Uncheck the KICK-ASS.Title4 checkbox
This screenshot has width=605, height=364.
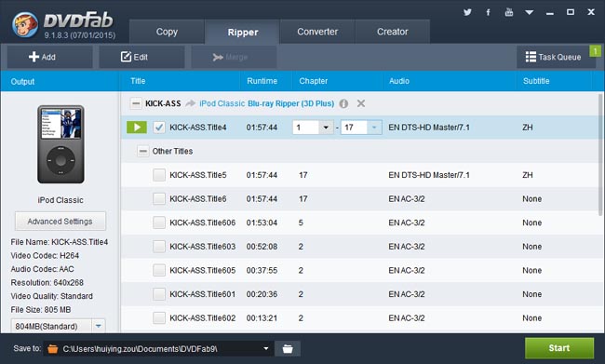tap(159, 128)
